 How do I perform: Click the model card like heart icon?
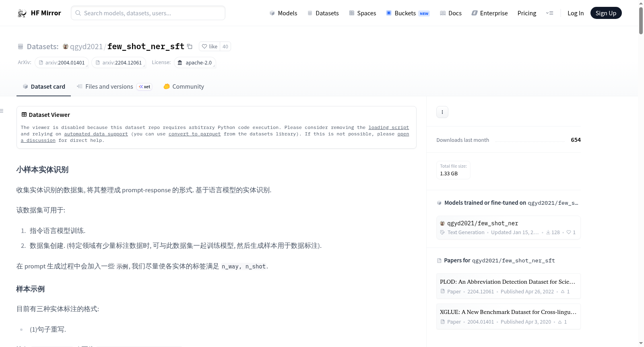point(569,233)
